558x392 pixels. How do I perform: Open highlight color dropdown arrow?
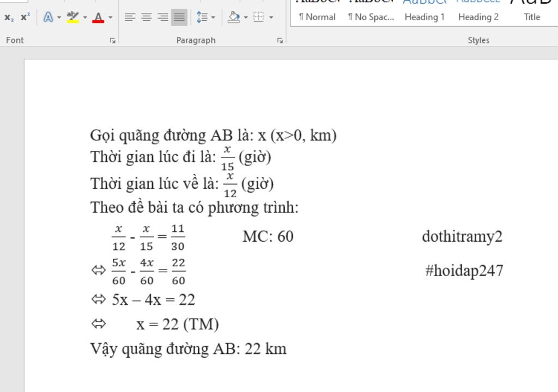pyautogui.click(x=84, y=17)
